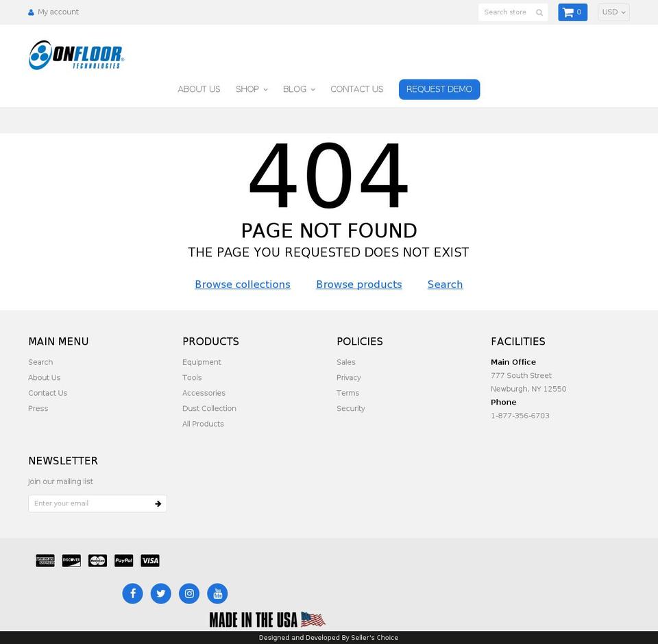Click the American Express payment icon
The height and width of the screenshot is (644, 658).
tap(45, 560)
